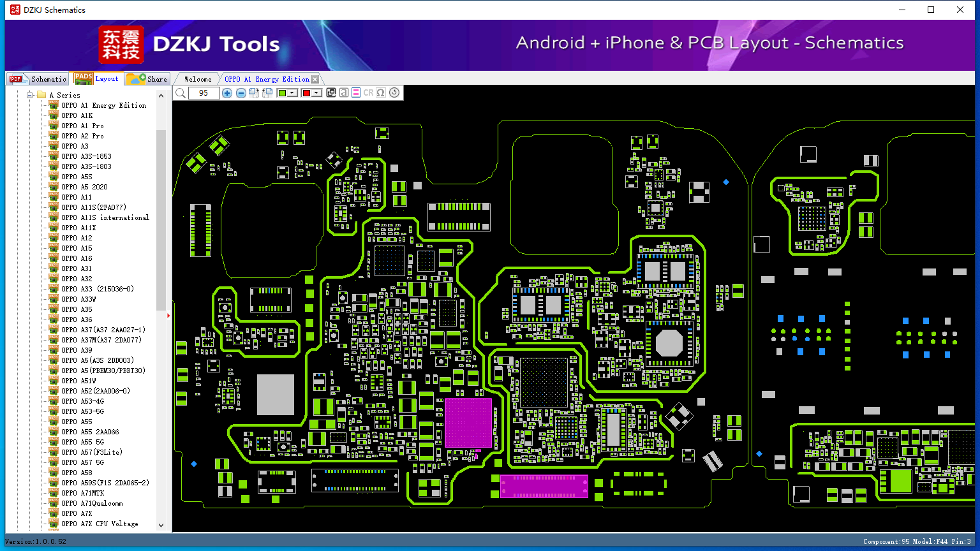The image size is (980, 551).
Task: Open OPPO A11X from the tree
Action: pos(78,228)
